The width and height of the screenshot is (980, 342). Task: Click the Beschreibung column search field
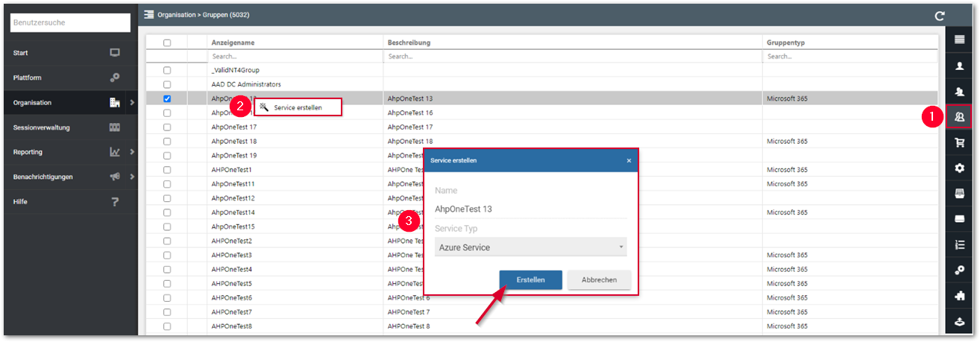click(572, 56)
